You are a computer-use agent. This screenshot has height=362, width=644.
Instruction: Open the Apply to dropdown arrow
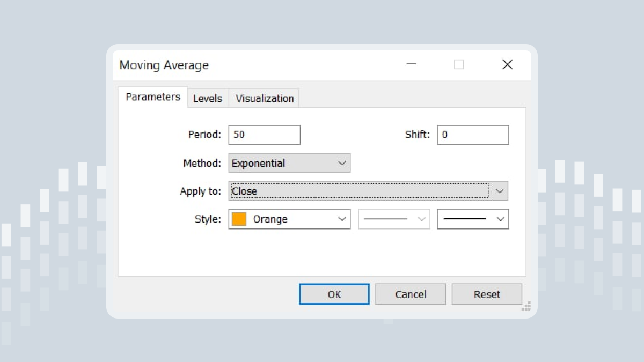point(500,191)
